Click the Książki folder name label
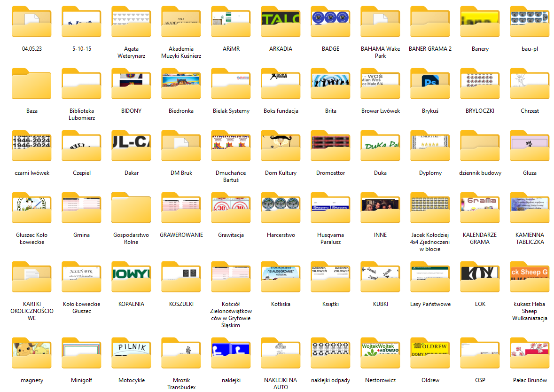Viewport: 554px width, 392px height. coord(330,304)
